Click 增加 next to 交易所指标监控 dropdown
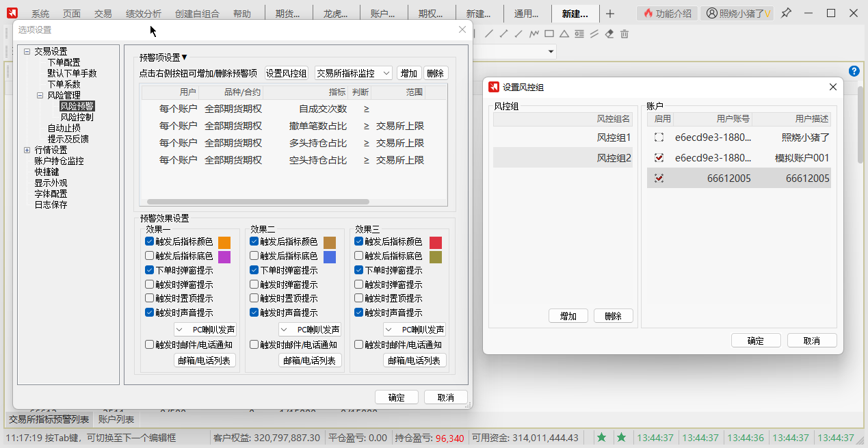 pos(409,73)
